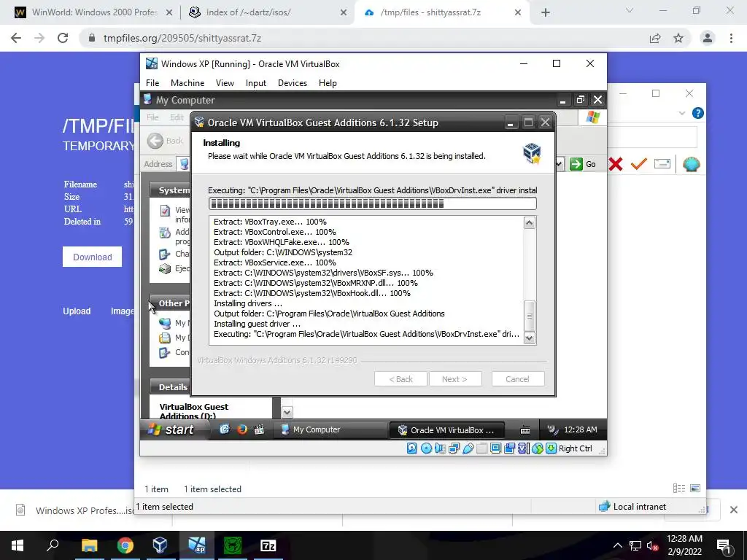The height and width of the screenshot is (560, 747).
Task: Click the network adapters icon in VirtualBox status bar
Action: point(454,448)
